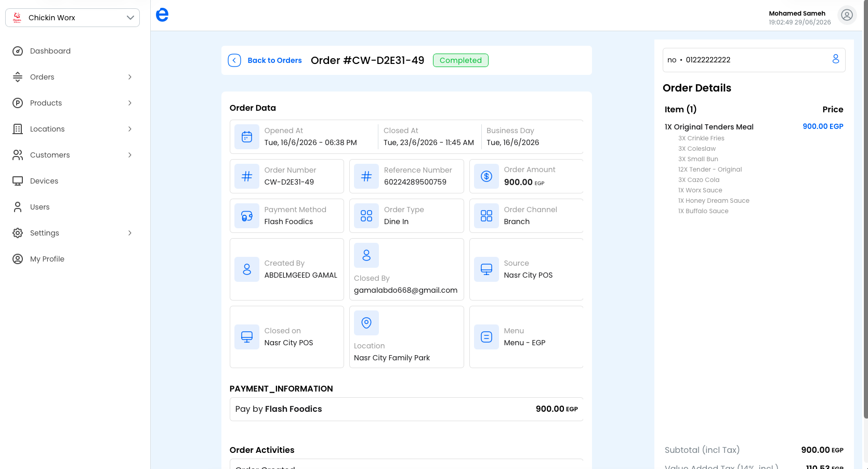Click email gamalabdo668@gmail.com

[x=406, y=290]
